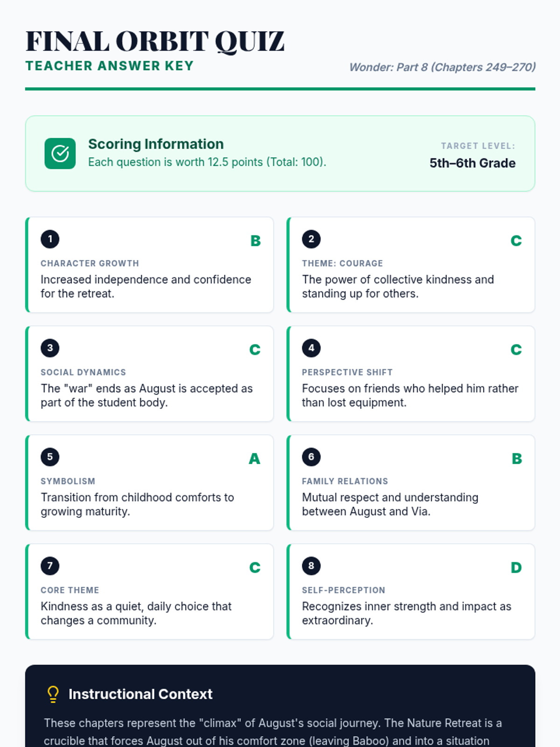The image size is (560, 747).
Task: Click answer letter D on Self-Perception card
Action: coord(516,568)
